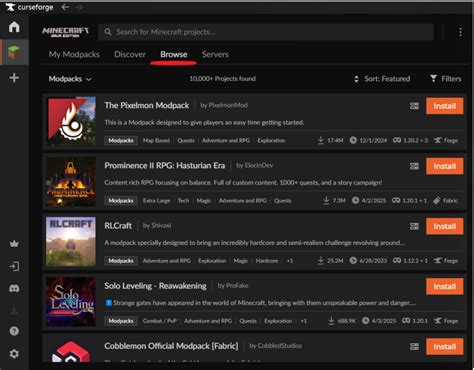The height and width of the screenshot is (370, 474).
Task: Open the Prominence II thumbnail image
Action: [71, 181]
